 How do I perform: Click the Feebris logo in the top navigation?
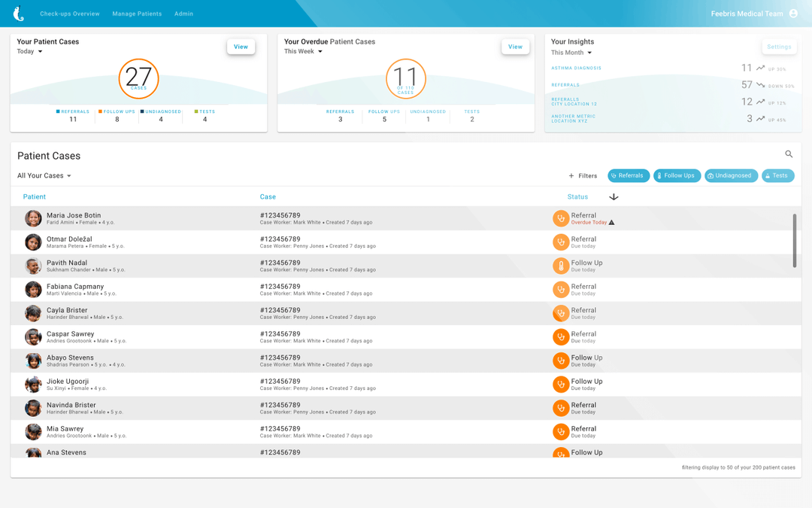click(x=17, y=13)
